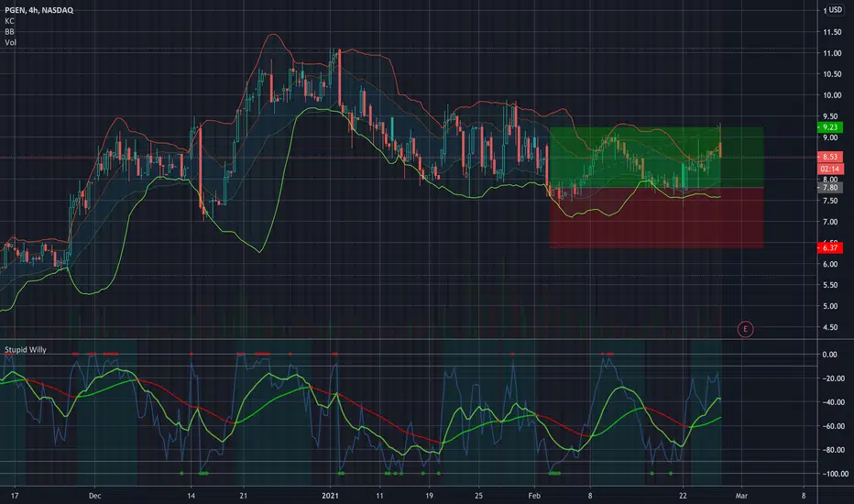Click the Feb date on time axis
The height and width of the screenshot is (504, 854).
[534, 496]
